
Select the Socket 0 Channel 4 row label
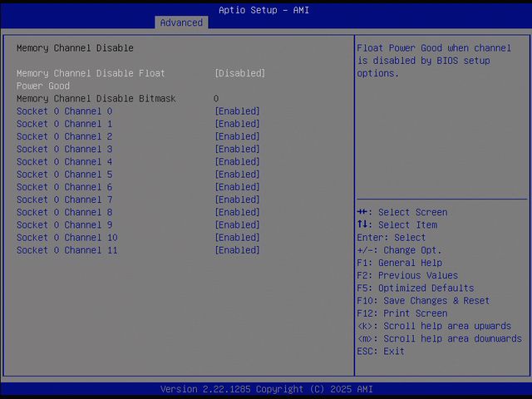pyautogui.click(x=65, y=162)
